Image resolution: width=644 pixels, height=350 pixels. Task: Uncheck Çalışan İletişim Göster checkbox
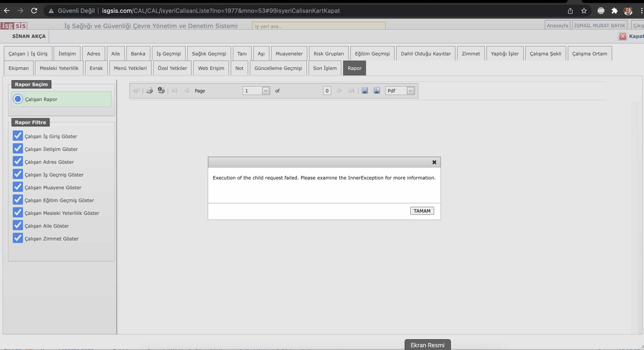tap(18, 149)
